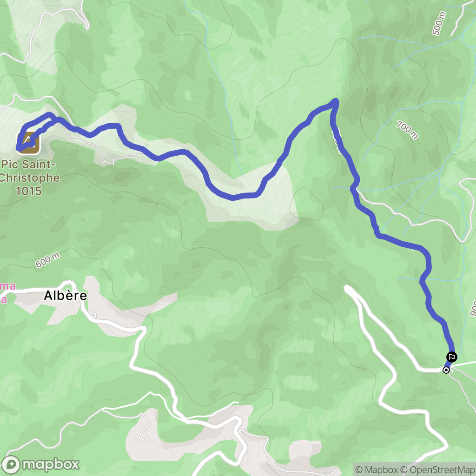Click the Pic Saint-Christophe 1015 label text
Screen dimensions: 476x476
(29, 178)
